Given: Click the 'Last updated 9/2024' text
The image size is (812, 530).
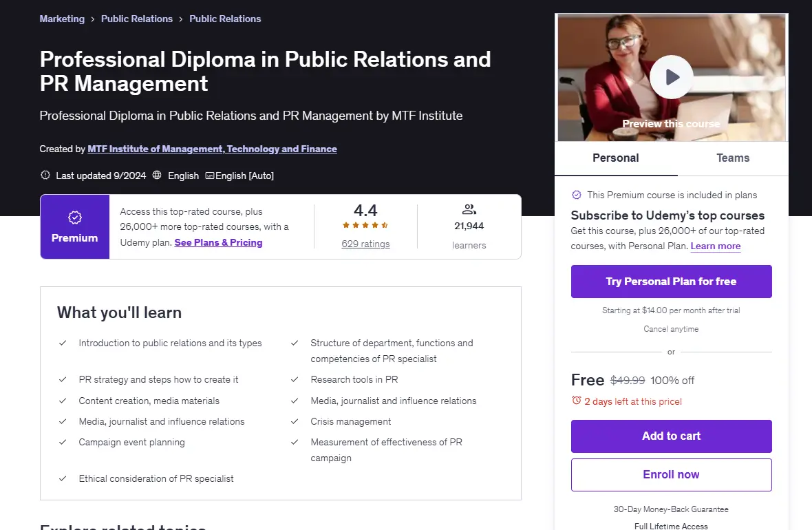Looking at the screenshot, I should click(x=101, y=176).
